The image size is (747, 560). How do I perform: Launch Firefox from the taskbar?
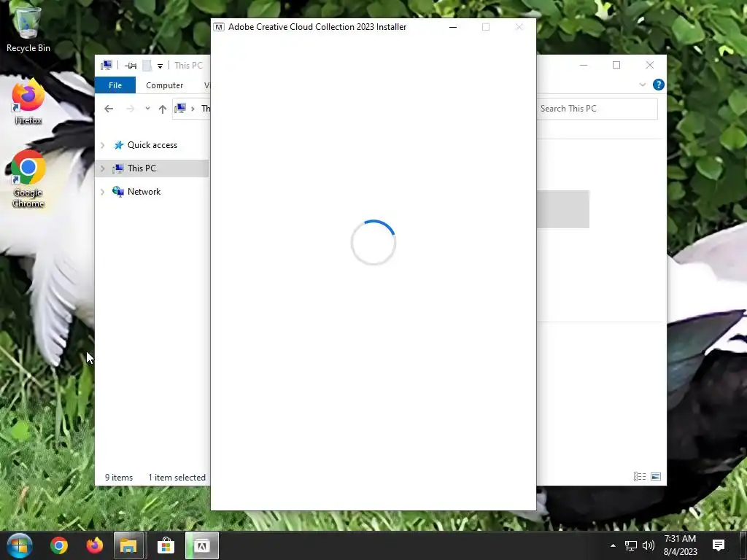[x=94, y=545]
